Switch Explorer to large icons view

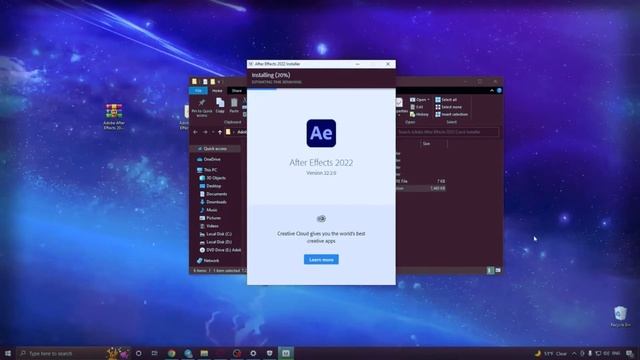pos(498,270)
